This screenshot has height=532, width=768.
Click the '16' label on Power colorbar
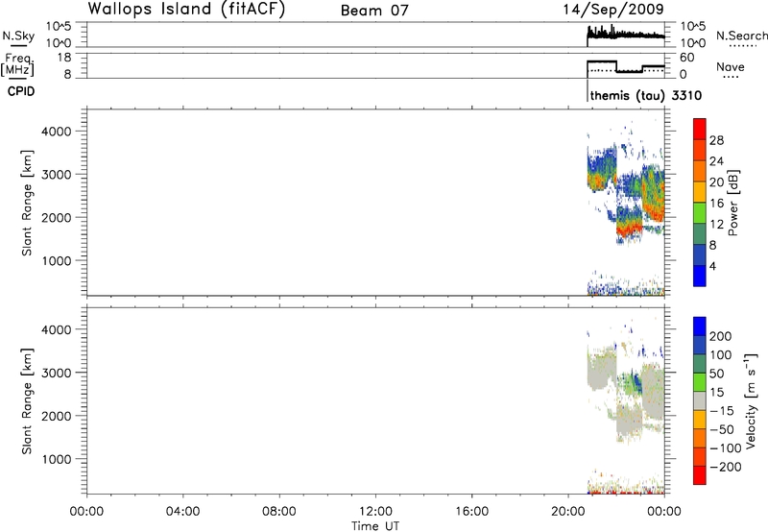pos(716,204)
